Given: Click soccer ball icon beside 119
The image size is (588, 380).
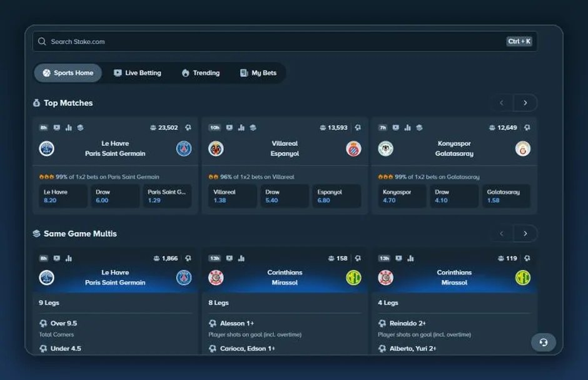Looking at the screenshot, I should click(x=527, y=258).
